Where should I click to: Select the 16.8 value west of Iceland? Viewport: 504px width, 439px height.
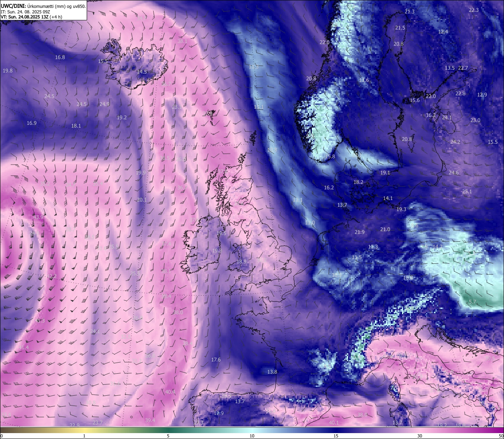click(60, 57)
